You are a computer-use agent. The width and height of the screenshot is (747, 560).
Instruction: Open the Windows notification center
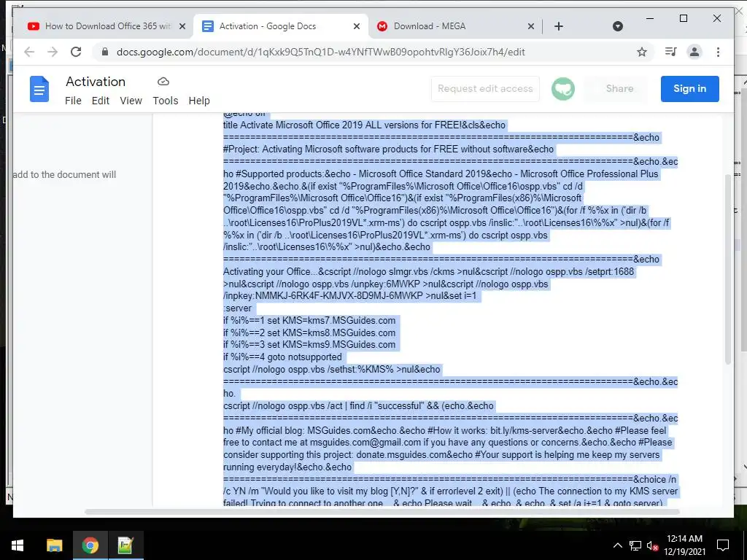[723, 545]
